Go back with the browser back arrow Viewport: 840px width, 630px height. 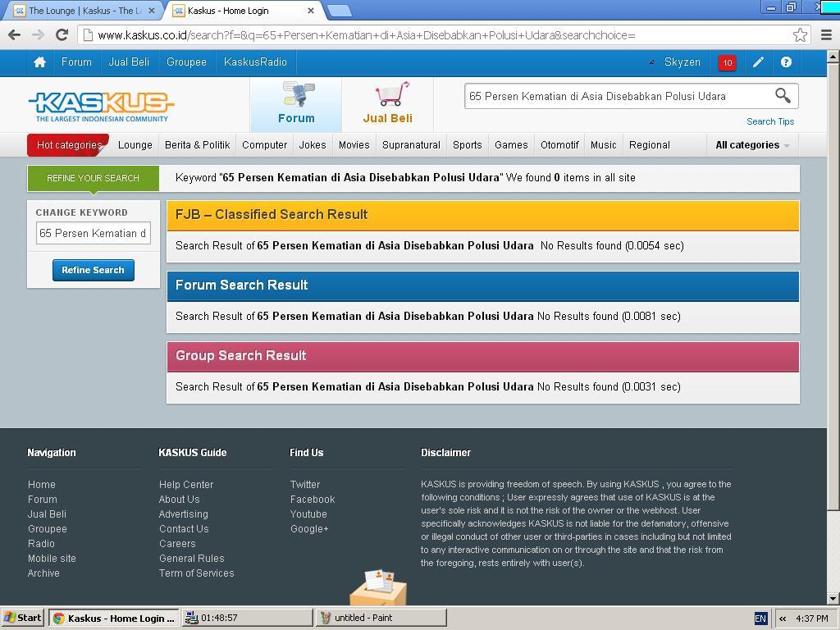[15, 35]
